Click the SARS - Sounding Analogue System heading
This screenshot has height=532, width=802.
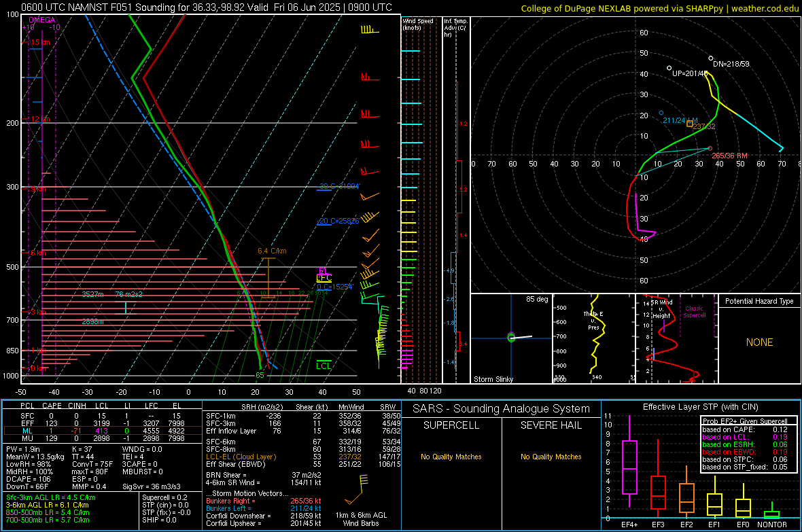(501, 409)
